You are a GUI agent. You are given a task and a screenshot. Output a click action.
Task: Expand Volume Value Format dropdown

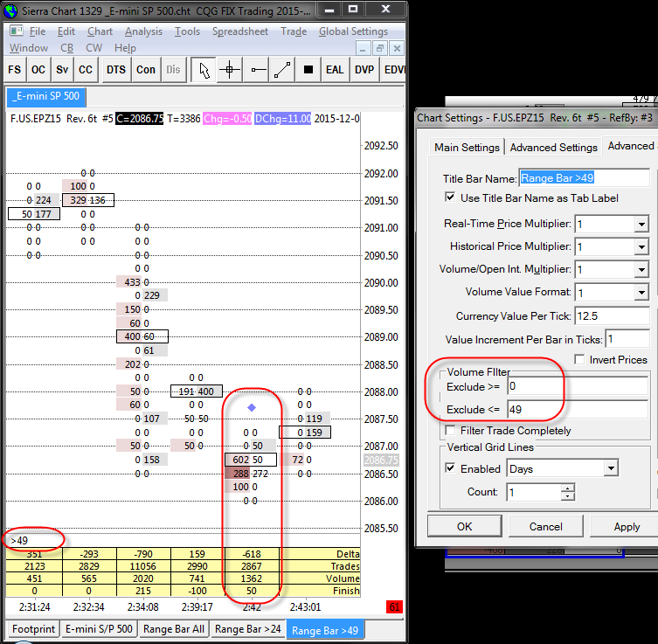(x=641, y=293)
